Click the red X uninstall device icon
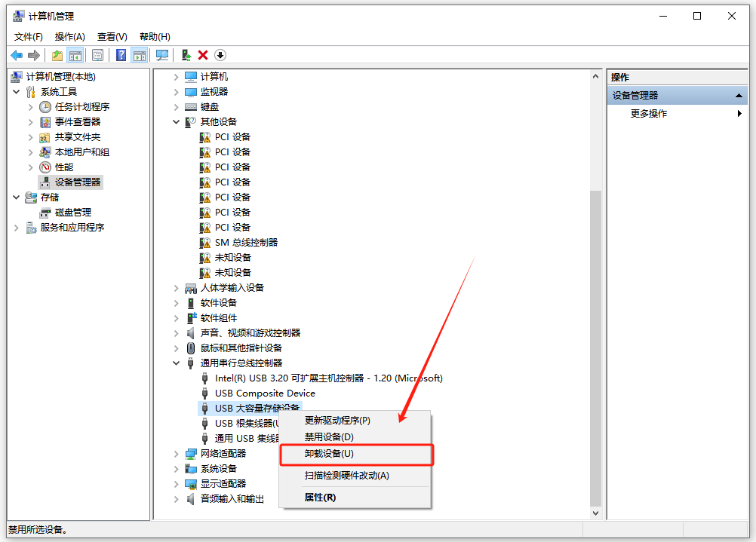The image size is (756, 542). click(203, 55)
